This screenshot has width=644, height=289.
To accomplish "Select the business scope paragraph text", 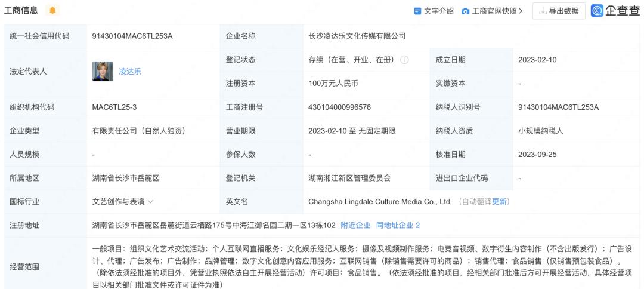I will (x=362, y=267).
